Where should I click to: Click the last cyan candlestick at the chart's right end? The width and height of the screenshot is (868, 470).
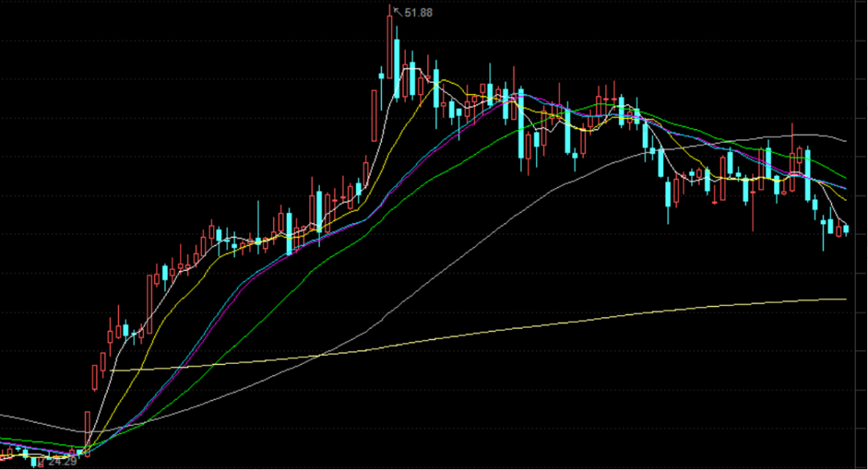(x=845, y=229)
